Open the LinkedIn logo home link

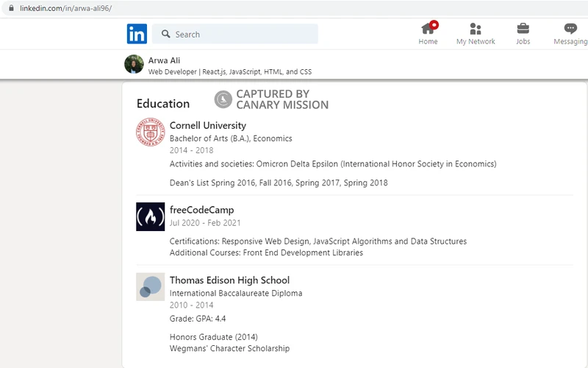click(137, 34)
